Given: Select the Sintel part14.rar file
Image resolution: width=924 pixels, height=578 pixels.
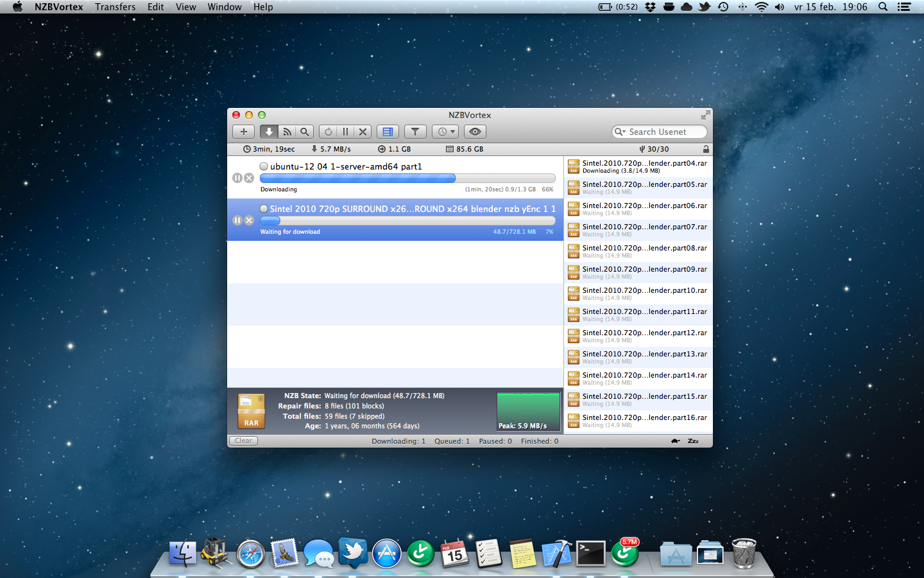Looking at the screenshot, I should 638,378.
